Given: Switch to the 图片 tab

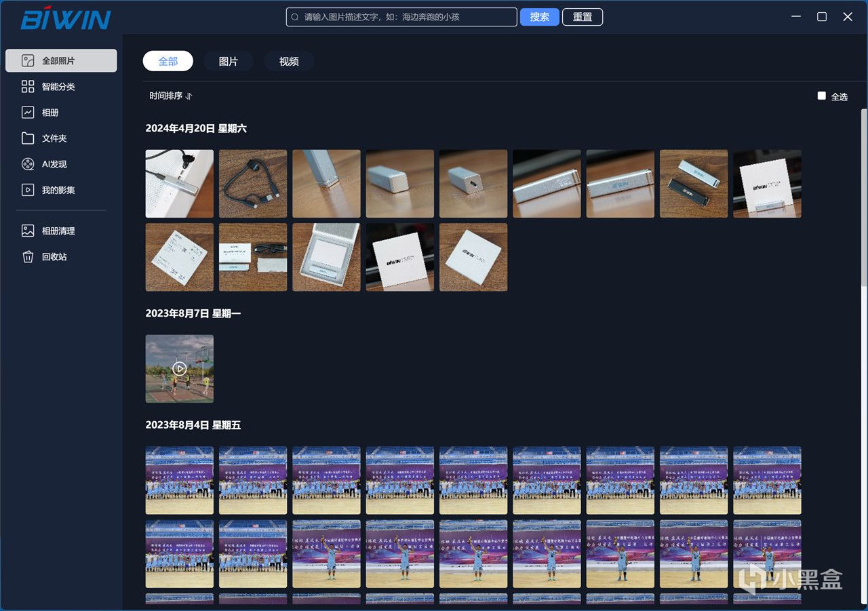Looking at the screenshot, I should click(229, 61).
